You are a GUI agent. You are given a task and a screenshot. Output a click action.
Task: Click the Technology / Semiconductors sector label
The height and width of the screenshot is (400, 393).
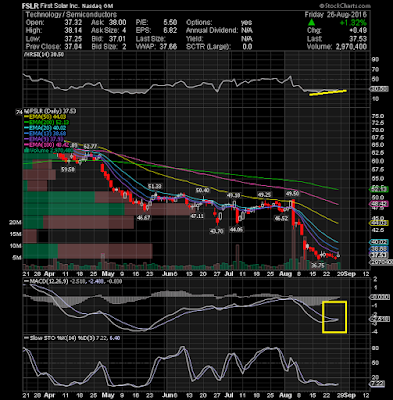pyautogui.click(x=71, y=15)
